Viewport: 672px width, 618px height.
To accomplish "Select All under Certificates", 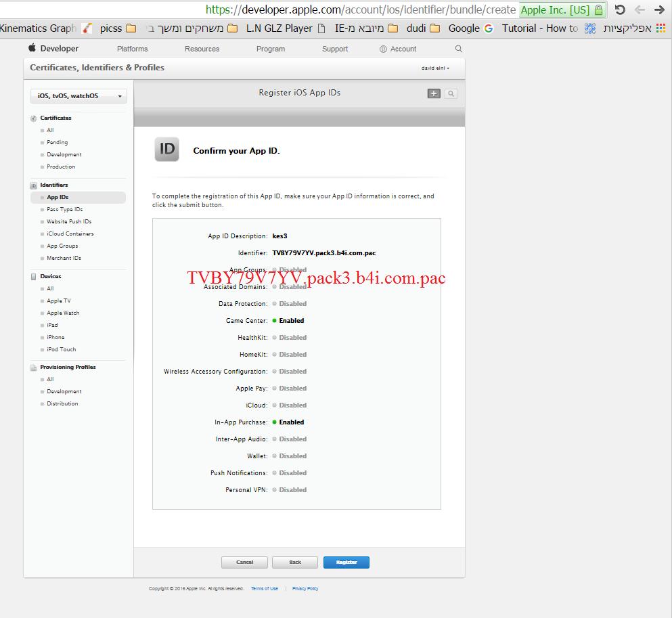I will point(50,130).
